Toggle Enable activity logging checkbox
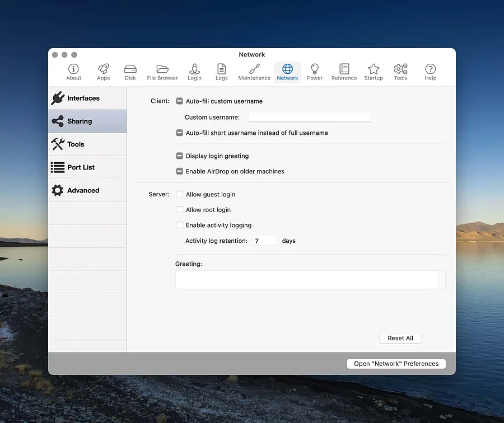 click(x=180, y=225)
